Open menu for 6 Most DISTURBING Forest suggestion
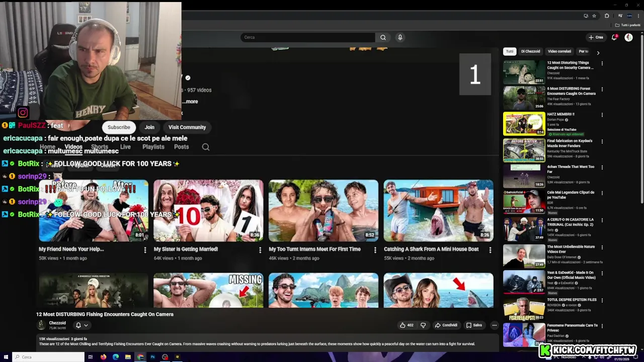This screenshot has width=644, height=362. [x=602, y=89]
